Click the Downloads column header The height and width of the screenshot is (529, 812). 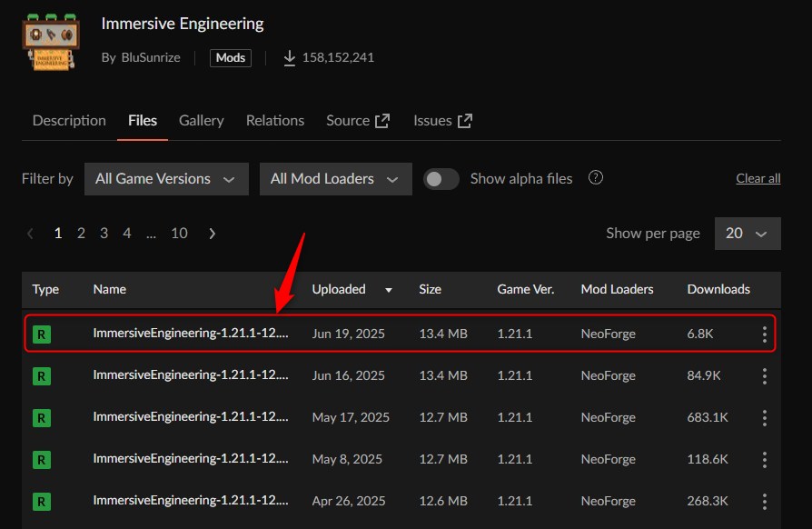(718, 290)
